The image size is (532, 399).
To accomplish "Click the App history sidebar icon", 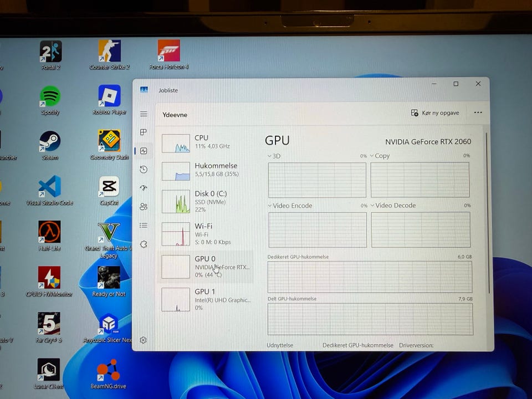I will (x=144, y=170).
